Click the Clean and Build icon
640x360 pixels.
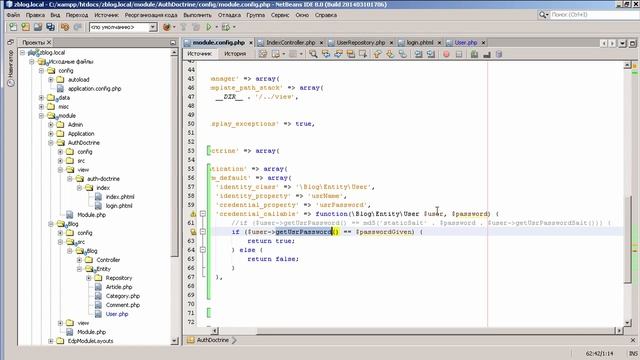click(196, 27)
